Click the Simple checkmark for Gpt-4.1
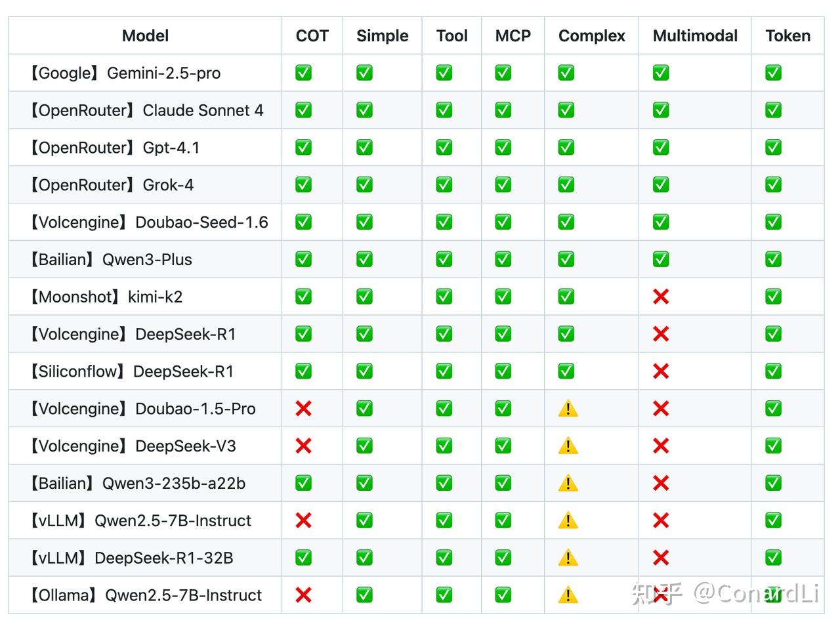 click(364, 148)
